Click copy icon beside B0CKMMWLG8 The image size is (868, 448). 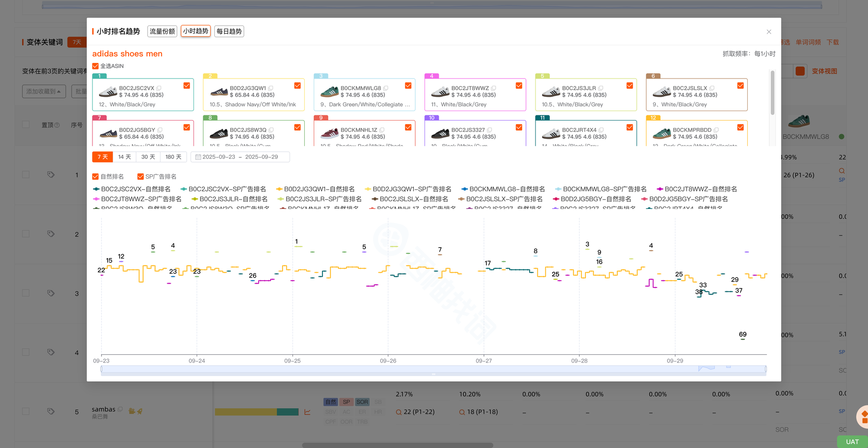(386, 88)
